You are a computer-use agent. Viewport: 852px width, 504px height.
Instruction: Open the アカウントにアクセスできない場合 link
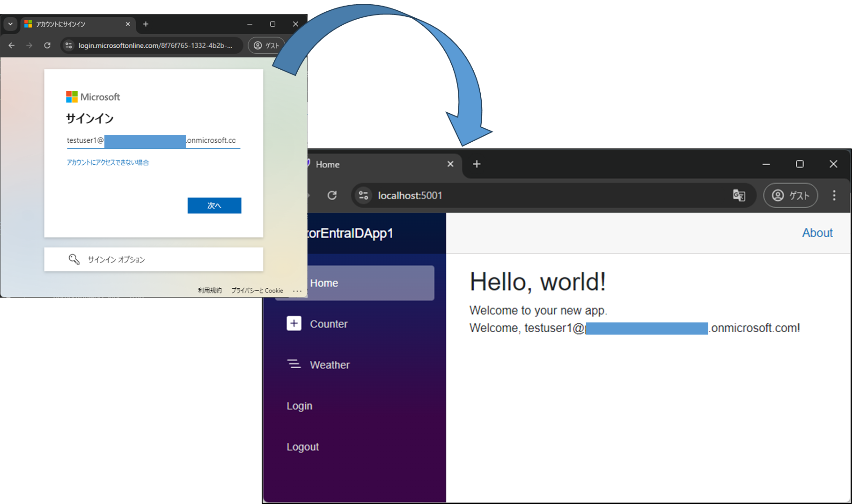pos(108,162)
